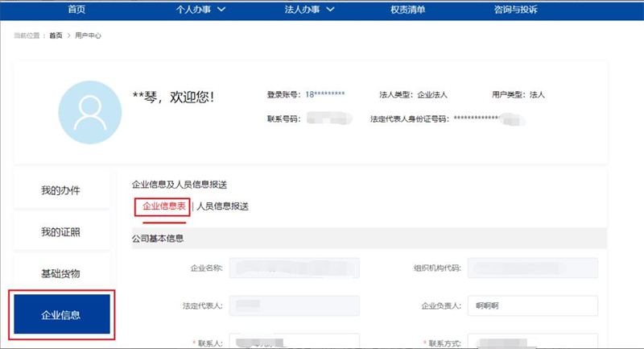This screenshot has width=644, height=349.
Task: Click the 联系方式 input field
Action: (x=532, y=342)
